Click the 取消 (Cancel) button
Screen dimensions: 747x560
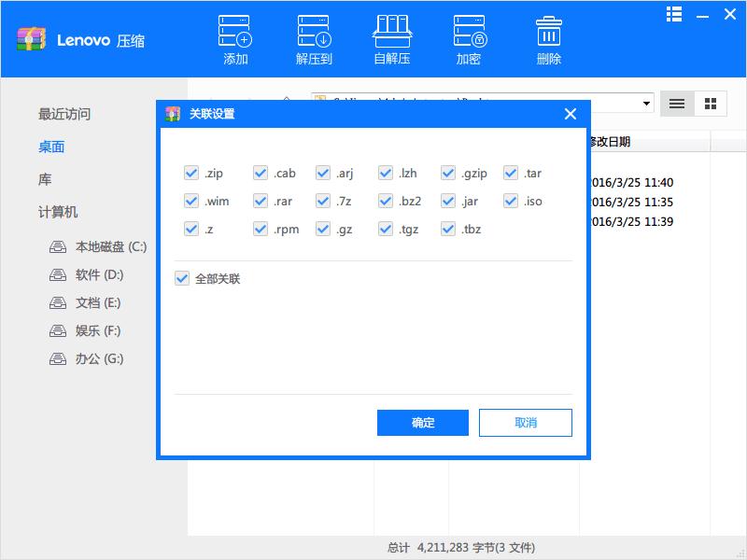[x=526, y=423]
